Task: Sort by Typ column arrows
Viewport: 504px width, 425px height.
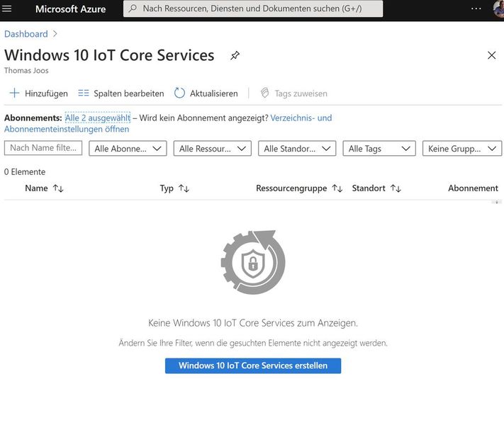Action: (184, 188)
